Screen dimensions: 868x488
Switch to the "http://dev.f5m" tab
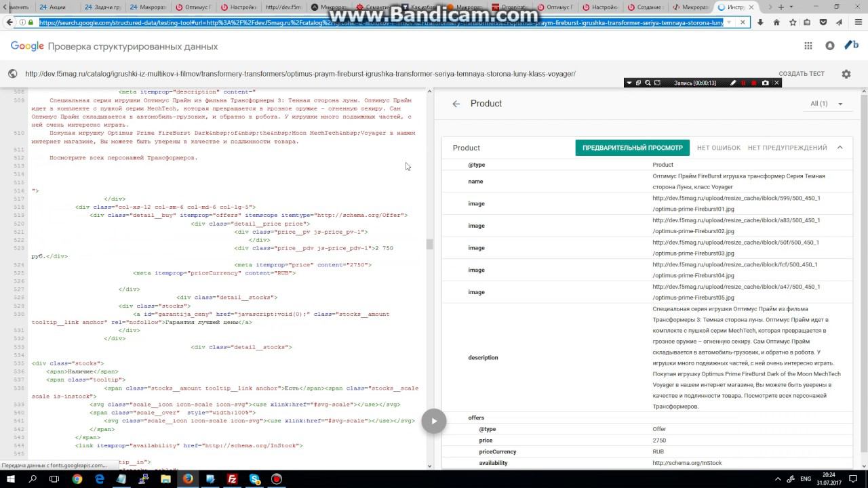[283, 7]
